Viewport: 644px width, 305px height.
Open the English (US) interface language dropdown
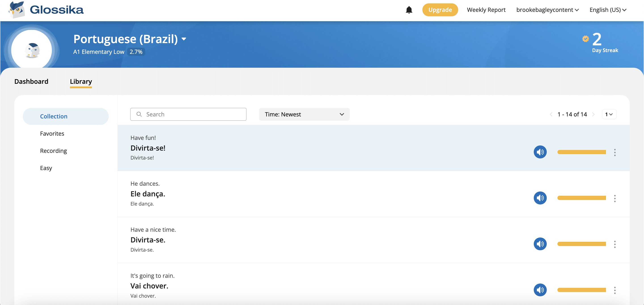[x=608, y=10]
